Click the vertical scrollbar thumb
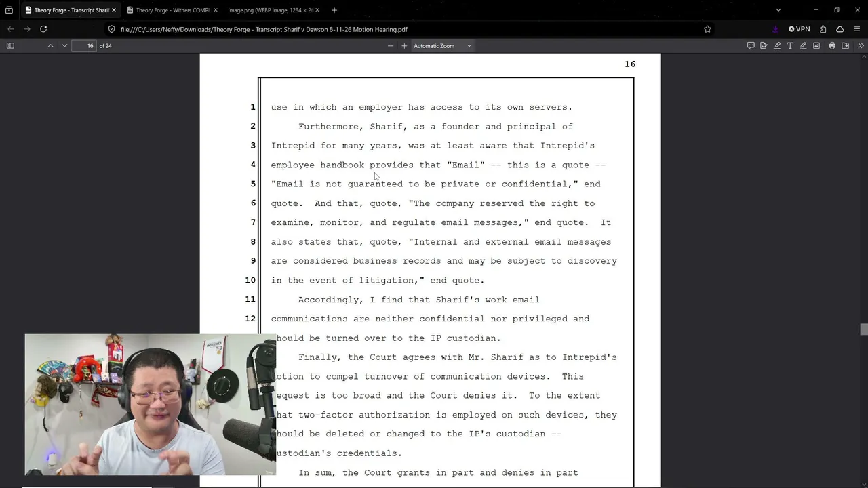 point(863,330)
